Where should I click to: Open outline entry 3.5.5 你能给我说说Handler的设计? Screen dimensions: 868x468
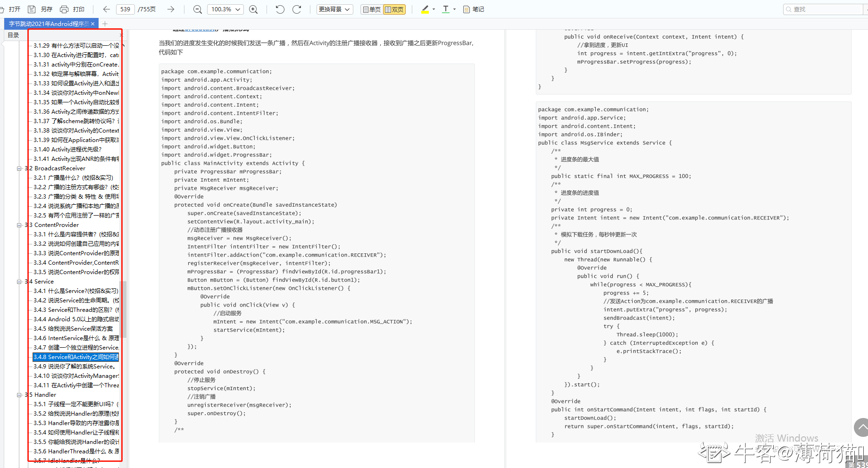point(76,442)
